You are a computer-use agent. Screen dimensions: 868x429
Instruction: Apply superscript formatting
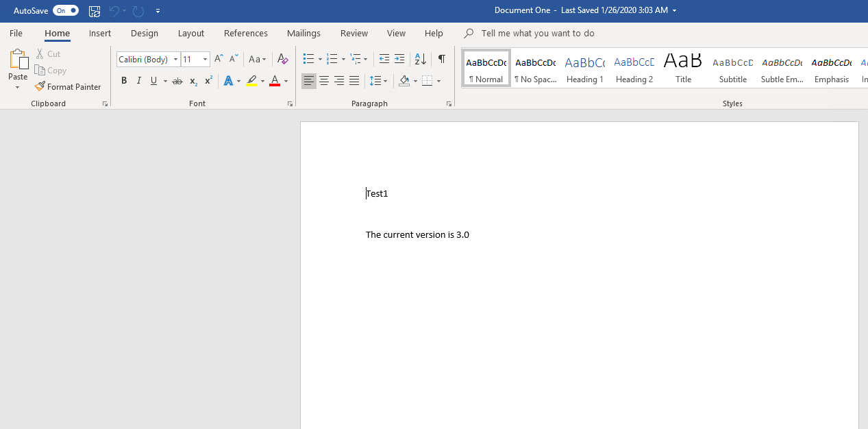208,81
